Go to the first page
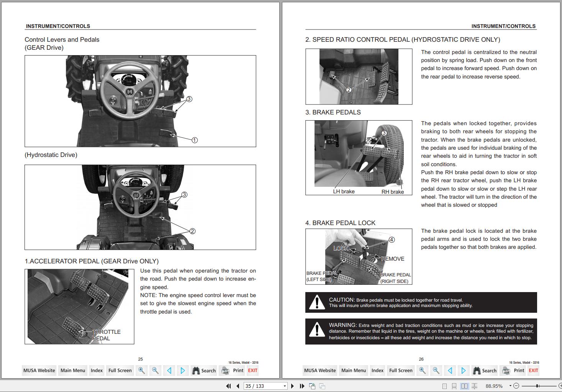 click(228, 386)
